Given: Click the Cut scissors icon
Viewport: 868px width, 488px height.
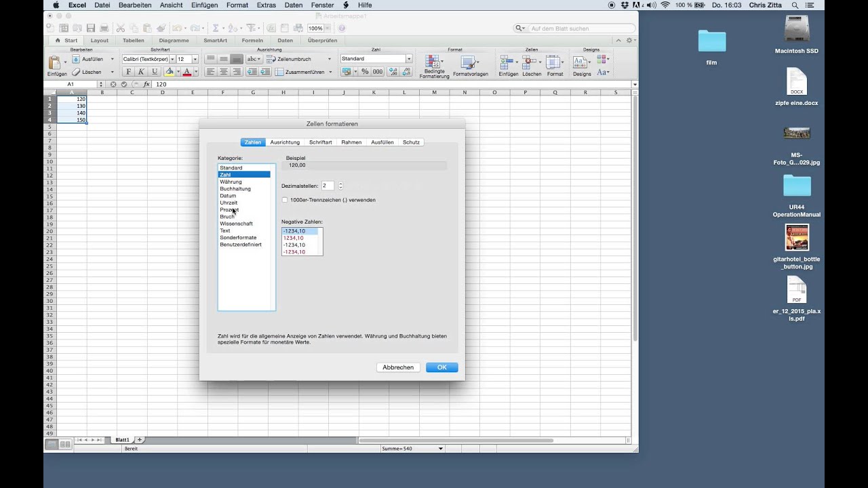Looking at the screenshot, I should point(121,28).
